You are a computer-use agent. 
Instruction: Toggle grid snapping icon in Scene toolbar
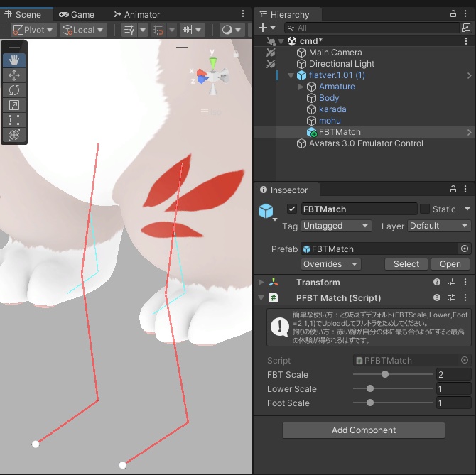[x=158, y=30]
